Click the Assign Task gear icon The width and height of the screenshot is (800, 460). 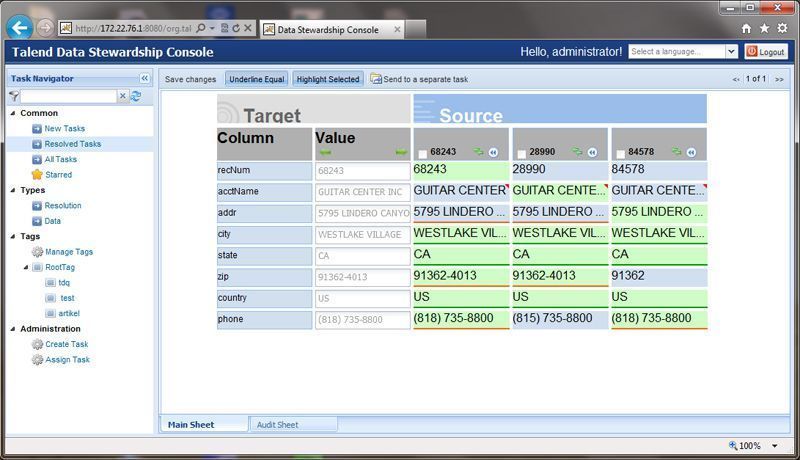click(x=37, y=360)
